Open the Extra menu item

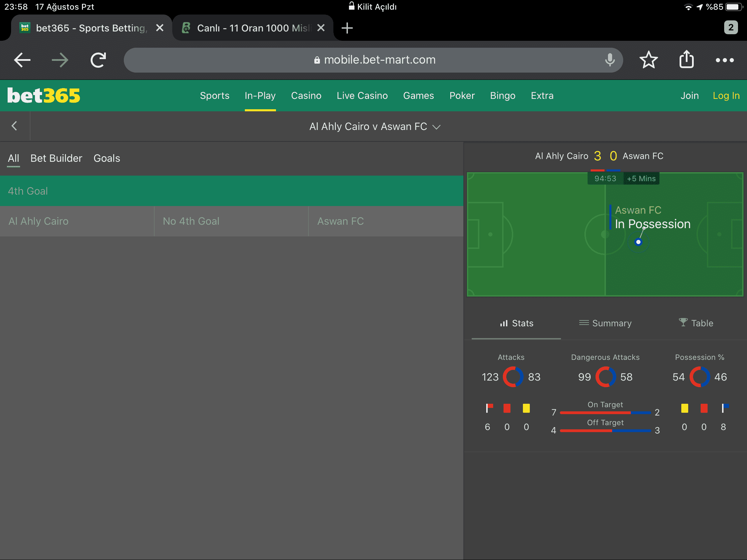click(542, 96)
